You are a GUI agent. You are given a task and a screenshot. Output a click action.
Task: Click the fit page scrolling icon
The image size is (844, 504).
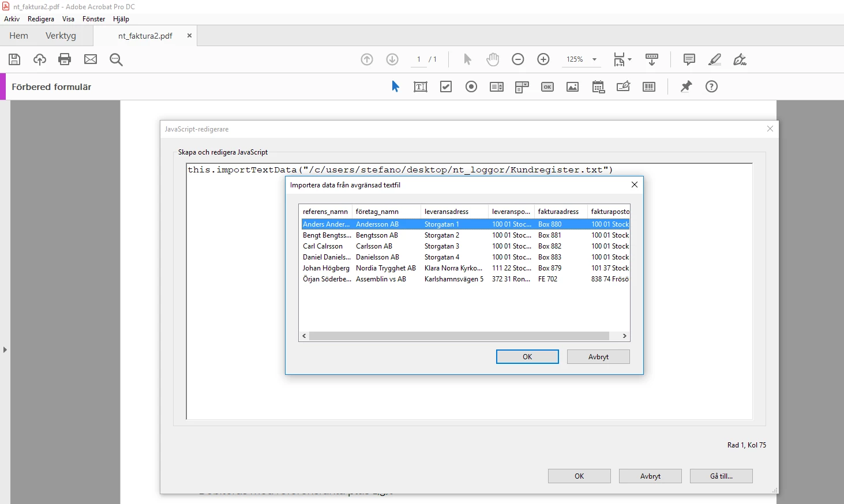coord(619,59)
